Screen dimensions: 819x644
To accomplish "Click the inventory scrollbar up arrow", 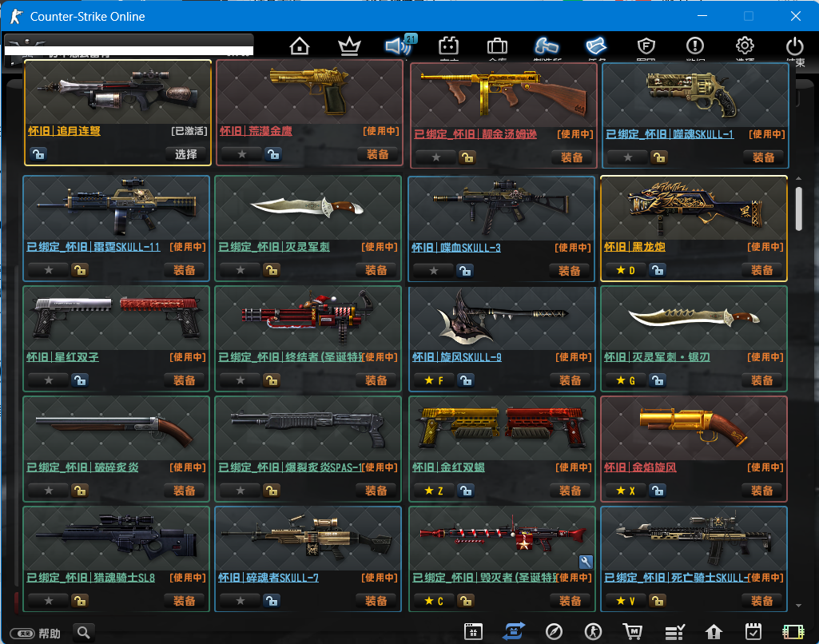I will 799,179.
